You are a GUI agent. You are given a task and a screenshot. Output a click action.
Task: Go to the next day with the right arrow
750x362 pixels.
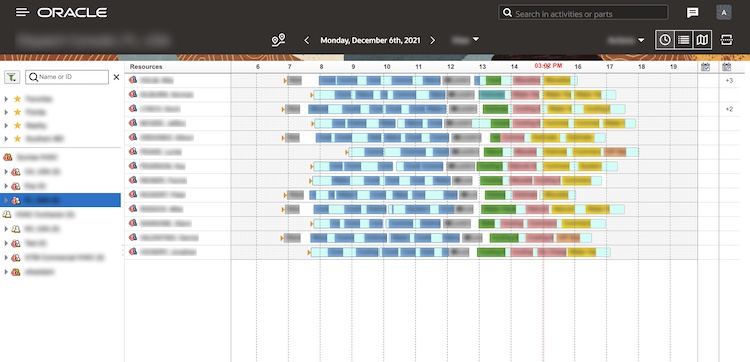(x=433, y=40)
